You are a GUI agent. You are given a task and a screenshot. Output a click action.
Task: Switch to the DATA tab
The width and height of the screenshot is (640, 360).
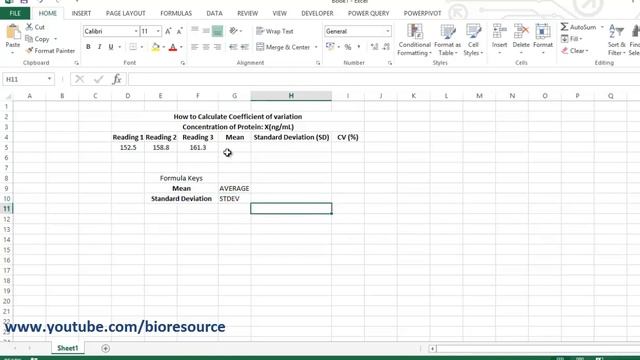click(214, 13)
